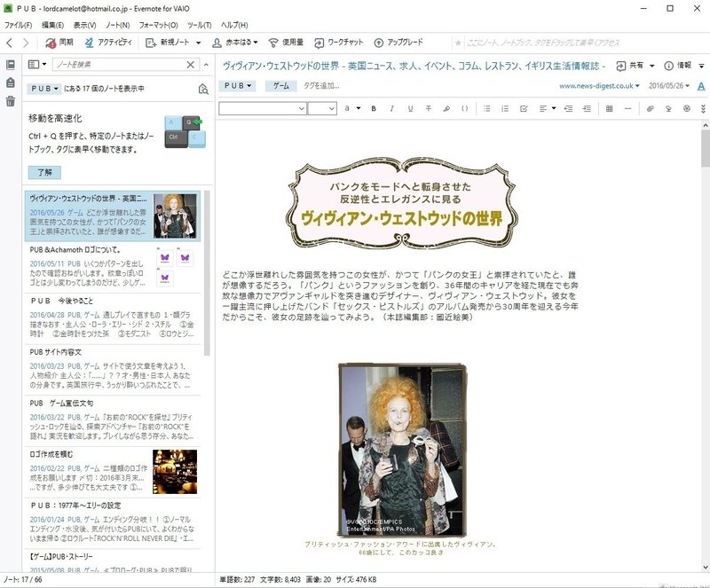Image resolution: width=710 pixels, height=588 pixels.
Task: Insert code block braces
Action: 464,108
